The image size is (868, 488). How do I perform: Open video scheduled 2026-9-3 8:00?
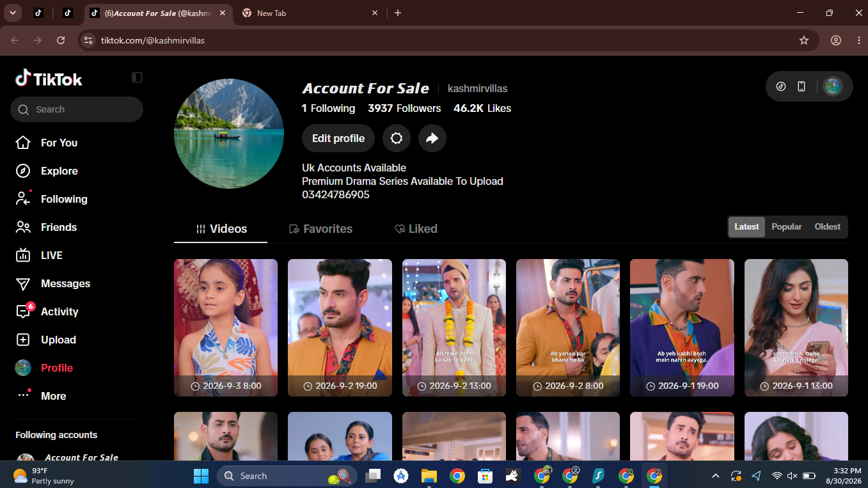point(226,327)
